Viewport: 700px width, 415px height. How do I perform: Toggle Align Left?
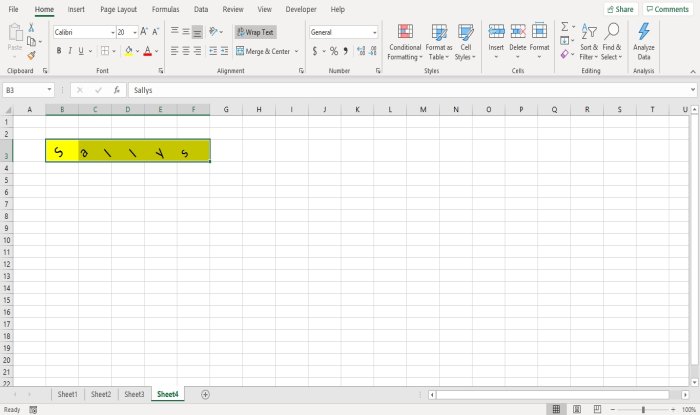click(175, 51)
